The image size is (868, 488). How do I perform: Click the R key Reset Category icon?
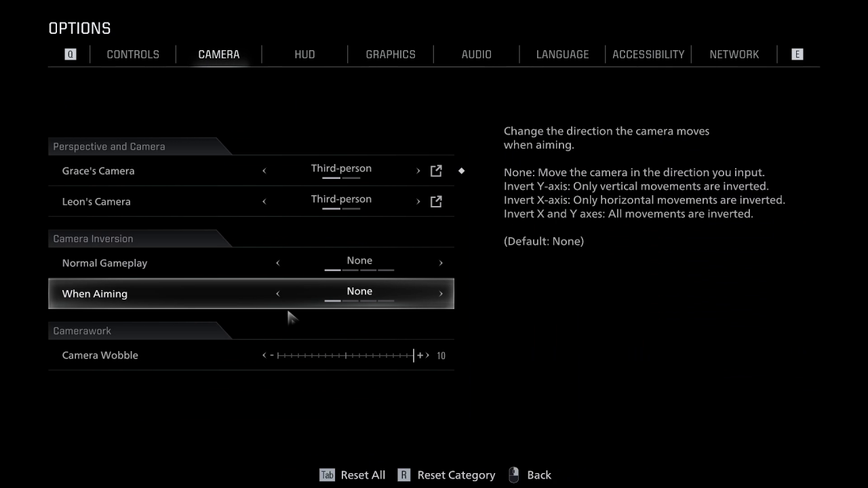point(404,475)
